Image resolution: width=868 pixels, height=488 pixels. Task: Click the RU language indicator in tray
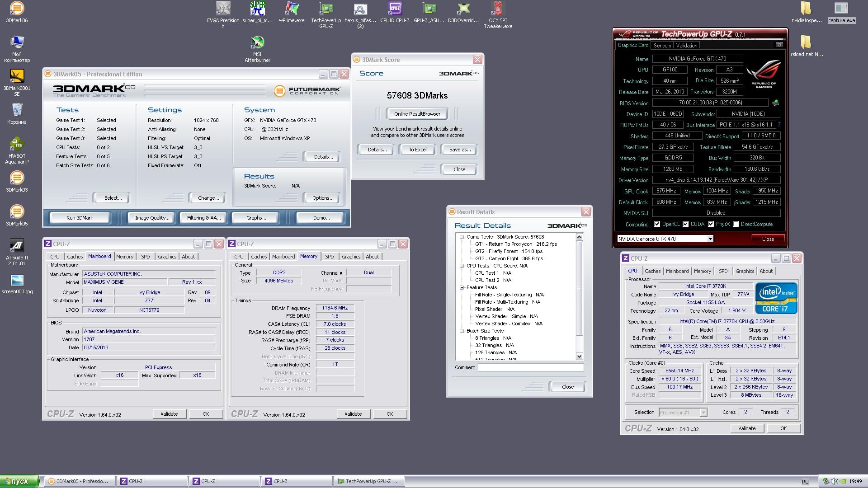click(805, 482)
